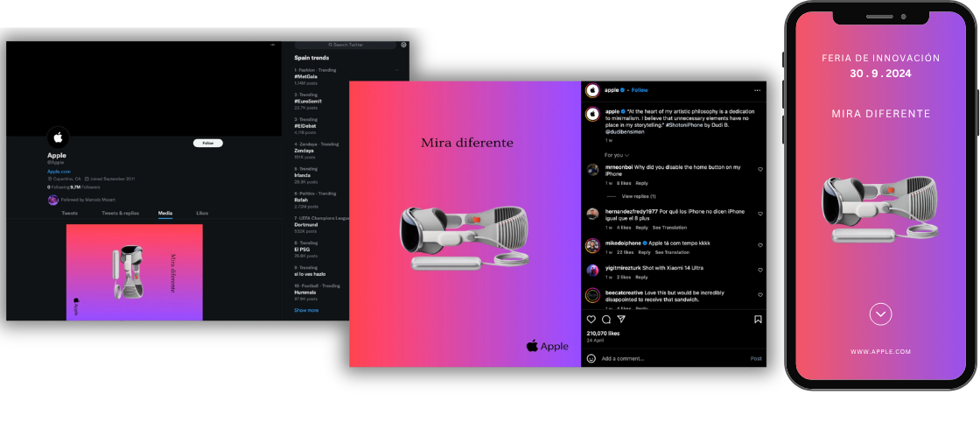The width and height of the screenshot is (980, 430).
Task: Expand Show more under Spain trends
Action: (x=306, y=310)
